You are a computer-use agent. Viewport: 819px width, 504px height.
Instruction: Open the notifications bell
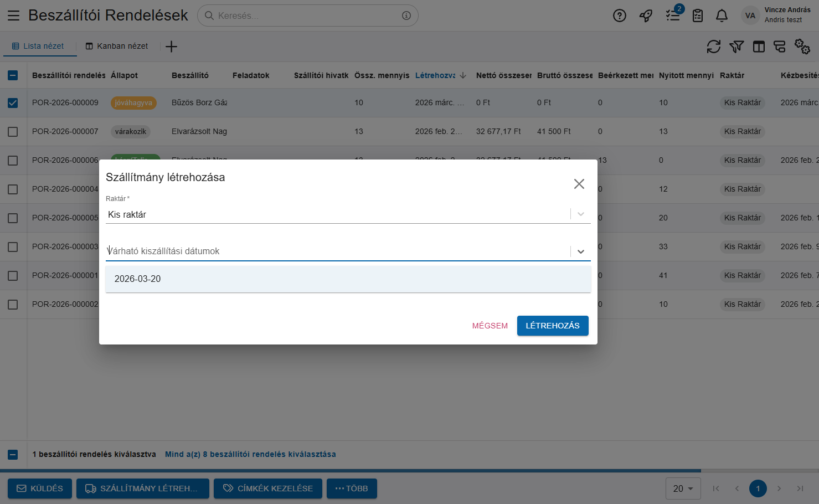coord(722,16)
